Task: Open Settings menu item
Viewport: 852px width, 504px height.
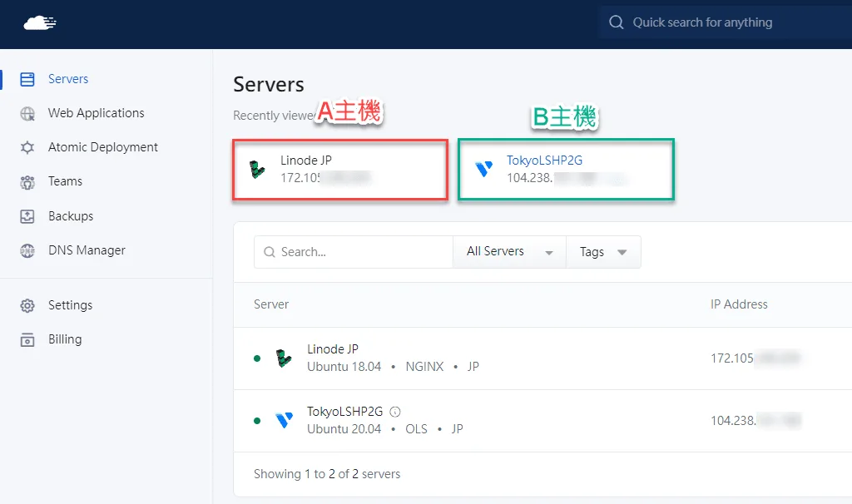Action: tap(70, 305)
